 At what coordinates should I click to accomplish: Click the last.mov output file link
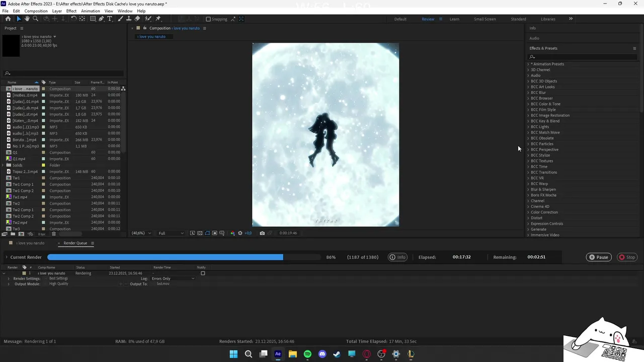[x=163, y=284]
